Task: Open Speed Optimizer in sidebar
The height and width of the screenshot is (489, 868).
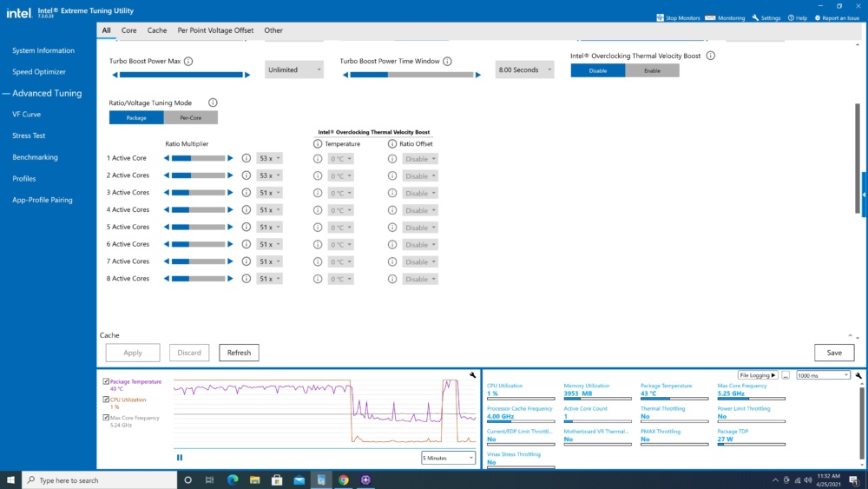Action: tap(39, 71)
